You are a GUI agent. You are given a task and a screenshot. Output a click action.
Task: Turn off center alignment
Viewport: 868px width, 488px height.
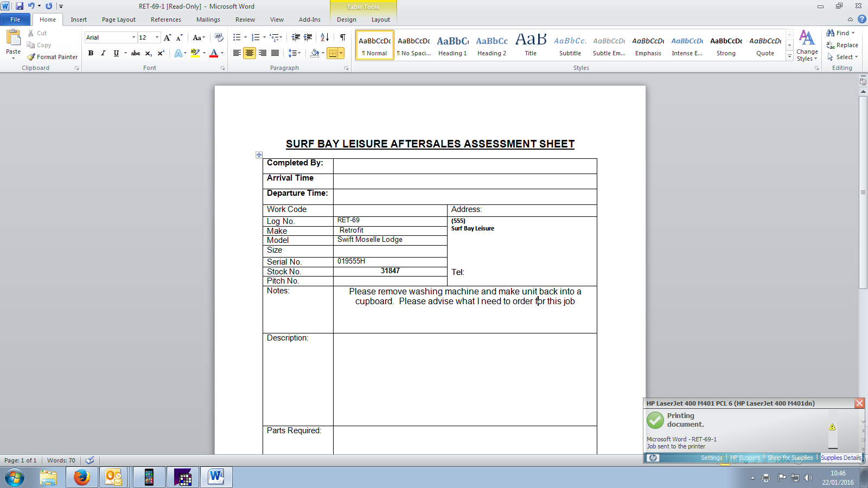[250, 53]
